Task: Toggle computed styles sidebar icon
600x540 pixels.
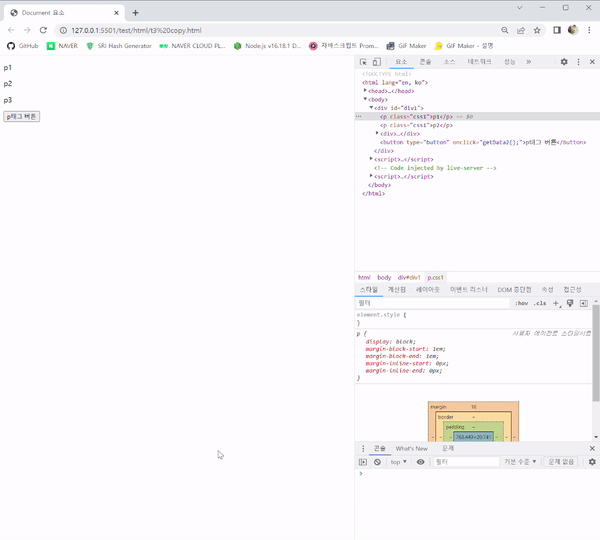Action: tap(584, 303)
